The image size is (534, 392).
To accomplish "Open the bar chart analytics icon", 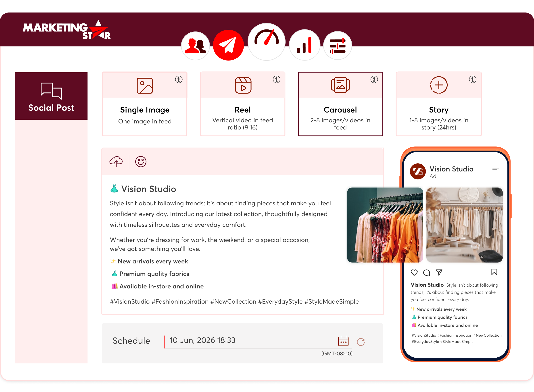I will click(304, 45).
